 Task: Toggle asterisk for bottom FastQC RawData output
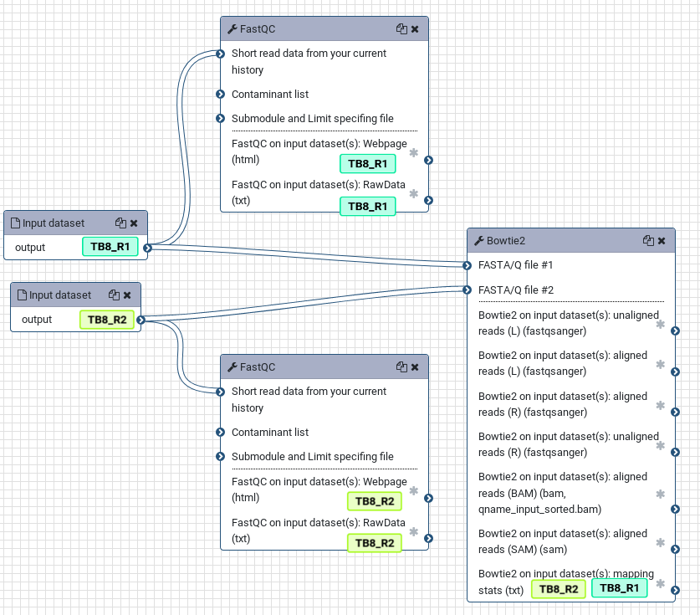coord(414,531)
